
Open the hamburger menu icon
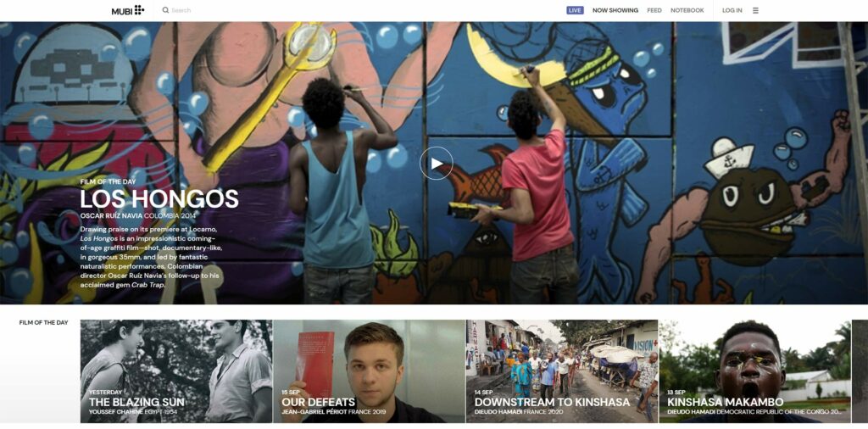(755, 10)
